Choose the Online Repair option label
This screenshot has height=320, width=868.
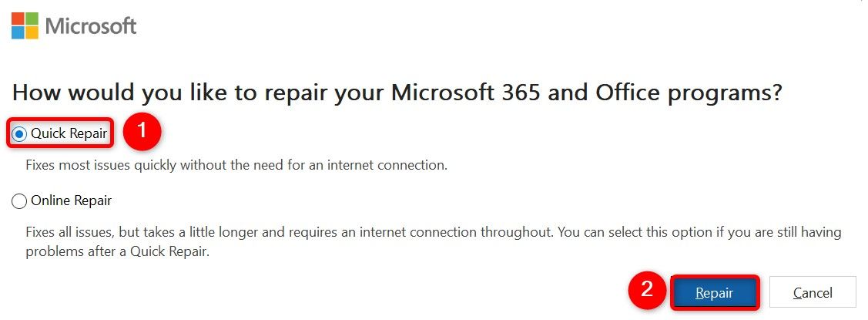point(71,201)
